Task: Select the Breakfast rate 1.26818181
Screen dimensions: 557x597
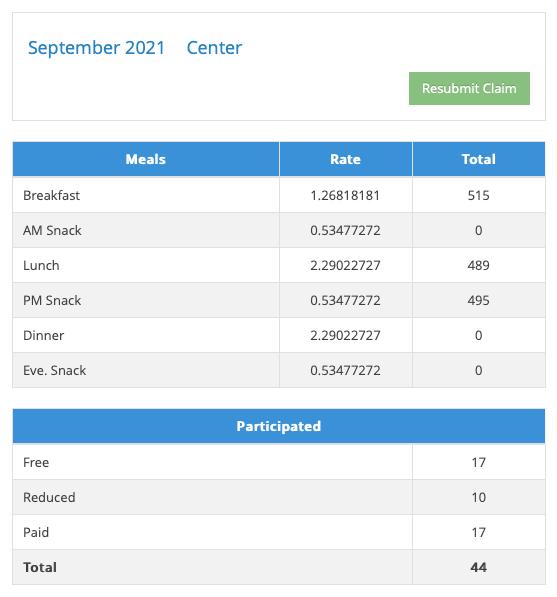Action: pyautogui.click(x=345, y=195)
